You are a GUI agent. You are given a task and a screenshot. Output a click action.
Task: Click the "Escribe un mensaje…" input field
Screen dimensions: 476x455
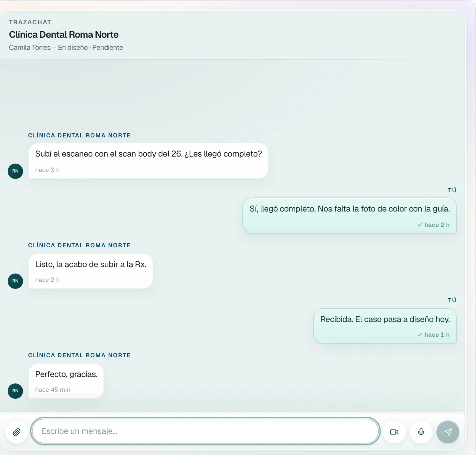click(205, 431)
